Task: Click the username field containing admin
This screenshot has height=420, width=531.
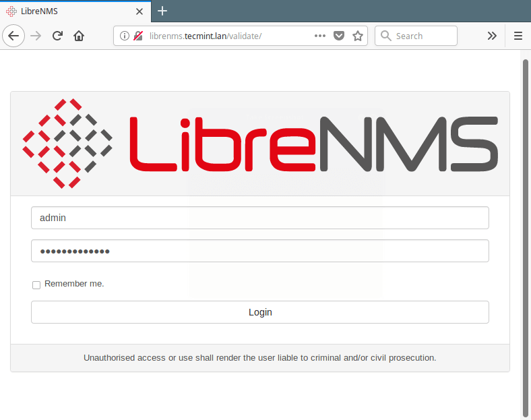Action: point(260,218)
